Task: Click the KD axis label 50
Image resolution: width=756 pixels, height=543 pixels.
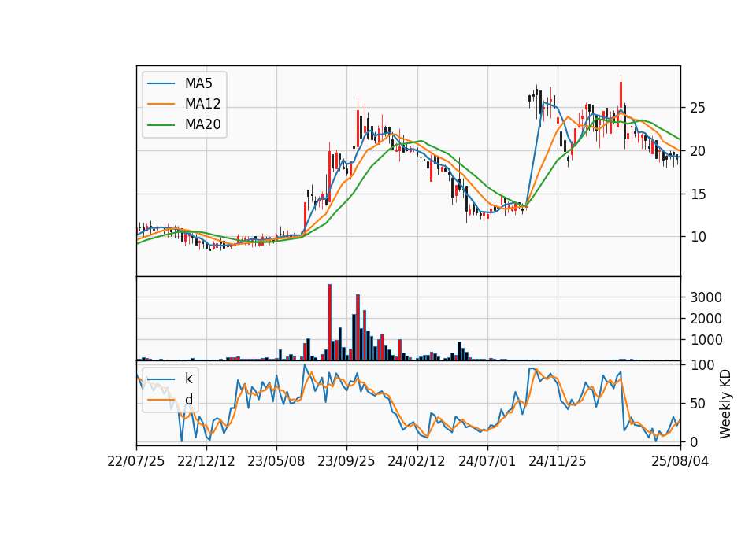Action: (698, 403)
